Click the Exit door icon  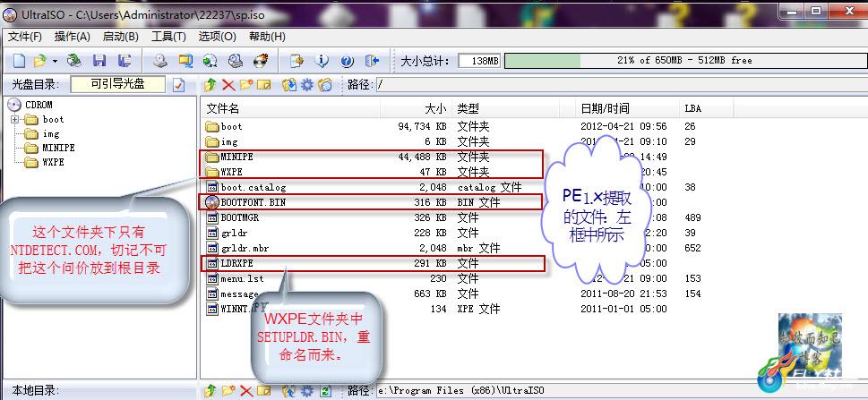[x=372, y=60]
